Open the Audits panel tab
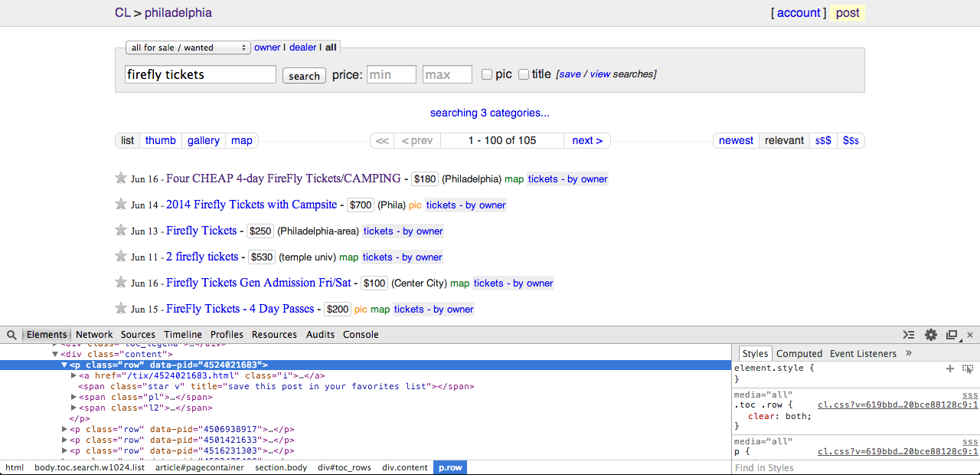 click(321, 335)
